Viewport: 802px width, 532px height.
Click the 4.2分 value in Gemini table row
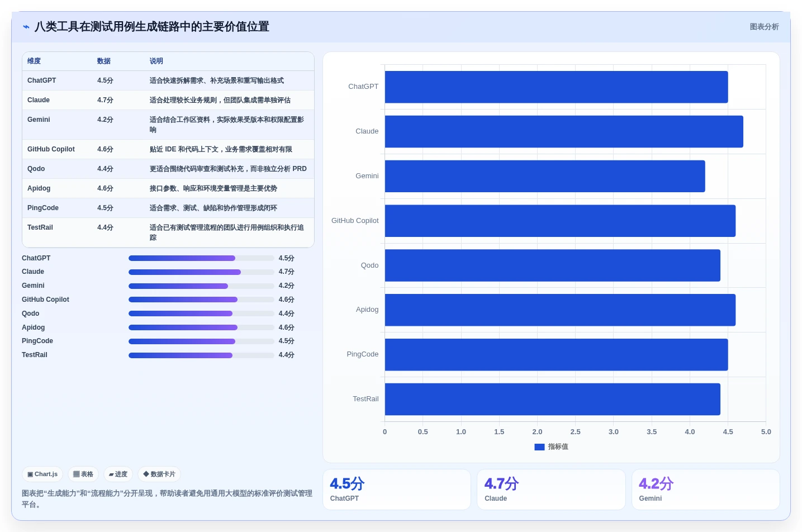pos(105,120)
